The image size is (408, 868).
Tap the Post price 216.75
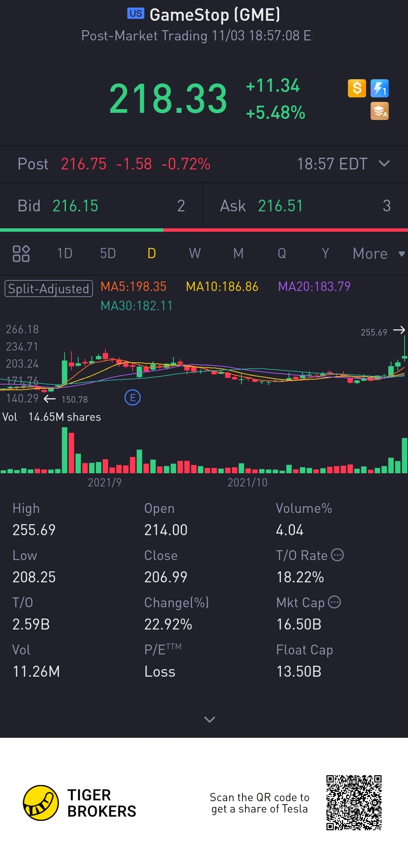coord(83,164)
